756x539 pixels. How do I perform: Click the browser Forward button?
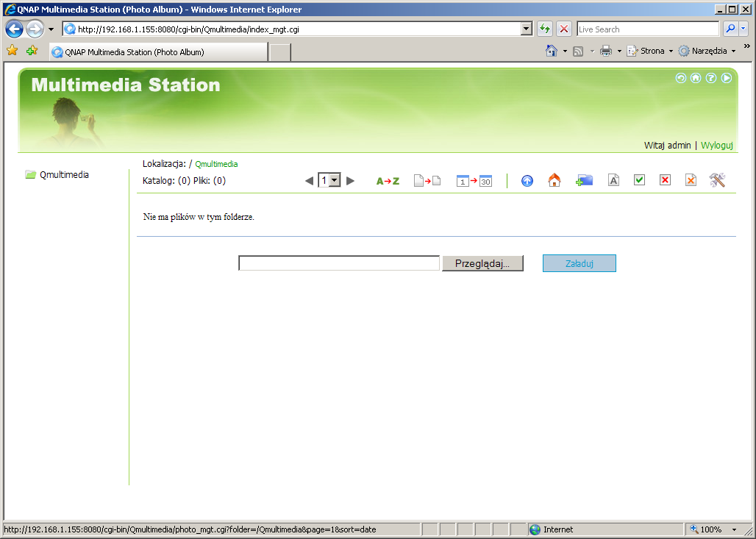click(35, 29)
